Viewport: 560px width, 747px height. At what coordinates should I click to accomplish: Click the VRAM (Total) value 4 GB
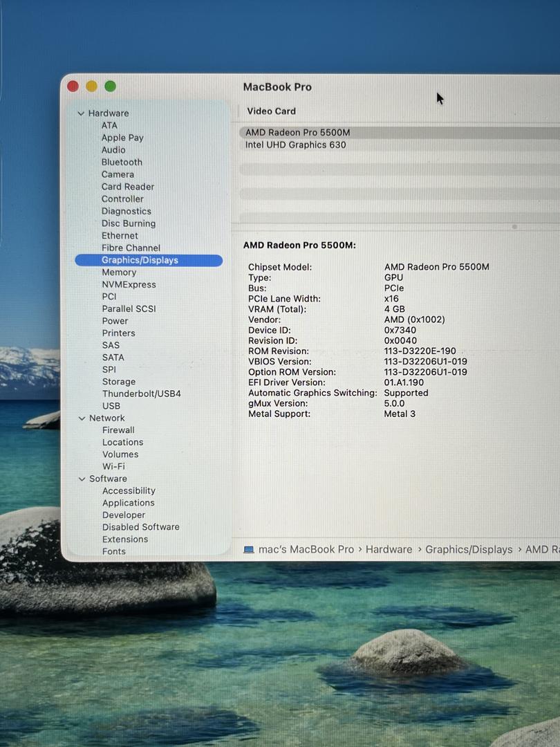(x=394, y=309)
